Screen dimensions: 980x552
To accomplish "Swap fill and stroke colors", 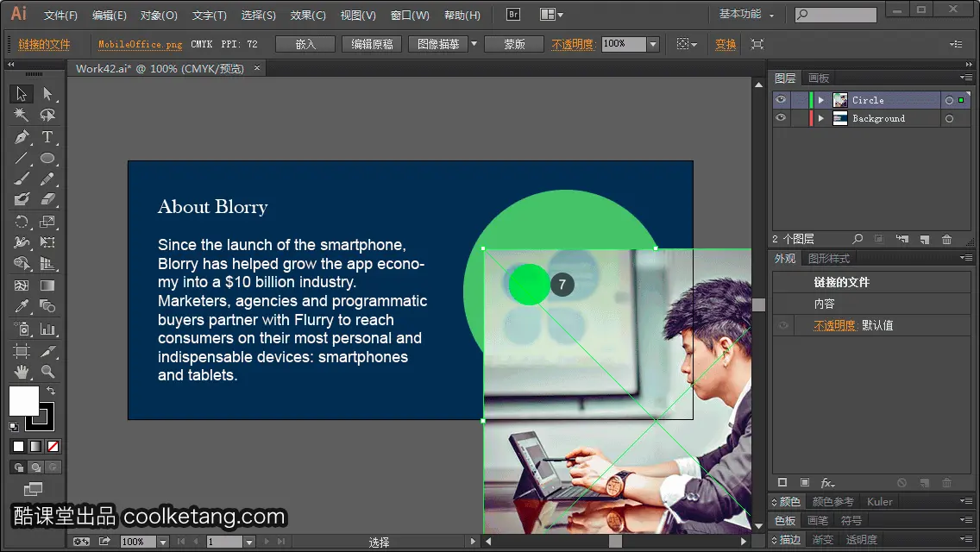I will pyautogui.click(x=51, y=391).
